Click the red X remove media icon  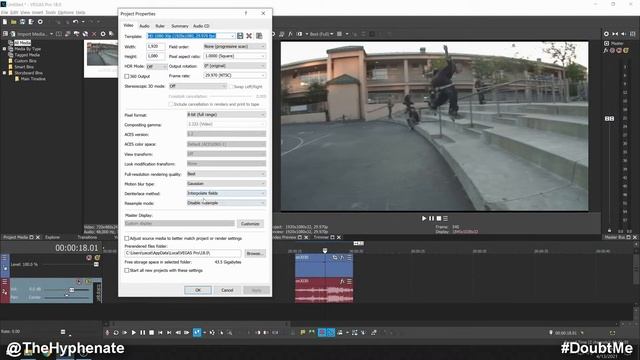coord(94,34)
